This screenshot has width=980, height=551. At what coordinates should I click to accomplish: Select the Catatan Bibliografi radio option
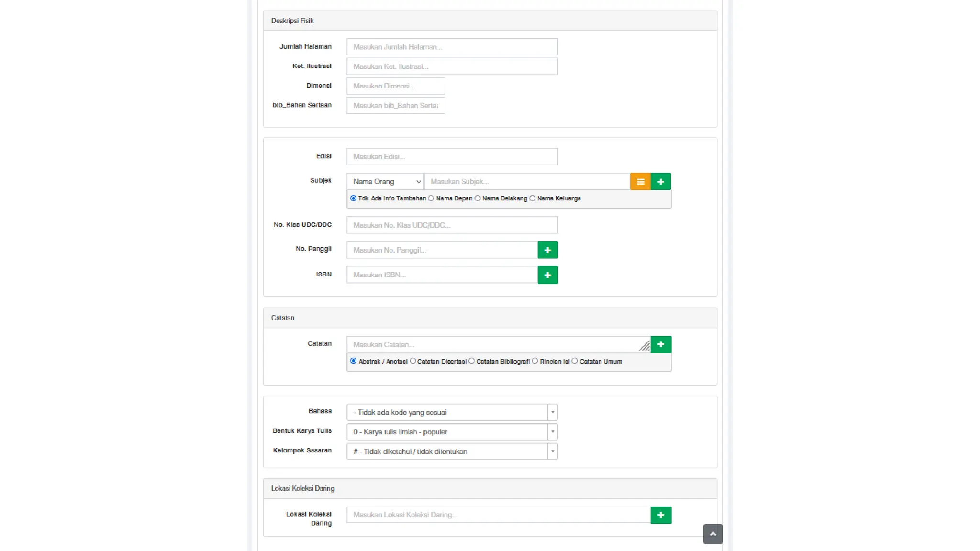tap(471, 361)
